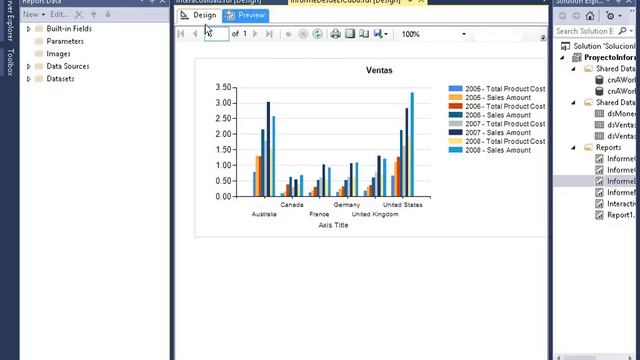This screenshot has width=640, height=360.
Task: Open the toolbar overflow options arrow
Action: [543, 38]
